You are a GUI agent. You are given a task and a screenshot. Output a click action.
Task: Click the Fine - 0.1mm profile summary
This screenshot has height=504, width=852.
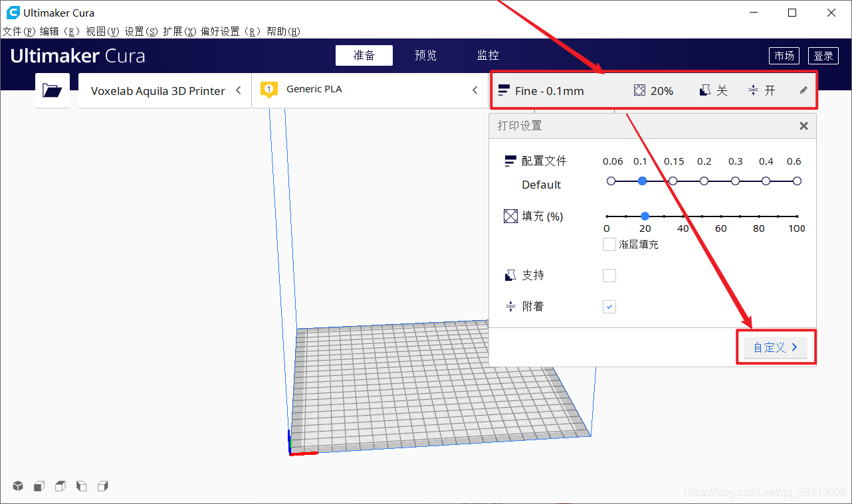tap(541, 91)
